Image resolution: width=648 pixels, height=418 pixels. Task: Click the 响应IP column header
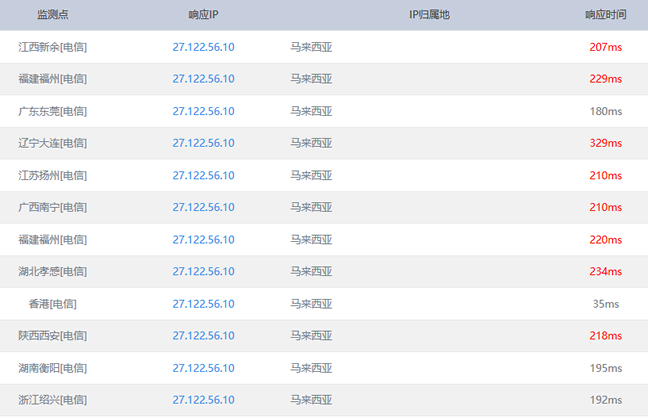point(203,15)
